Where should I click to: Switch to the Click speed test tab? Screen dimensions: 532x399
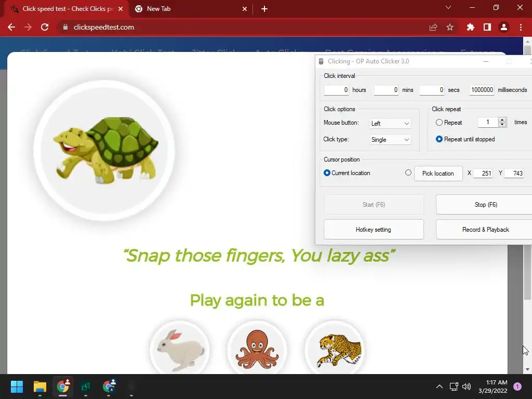click(66, 9)
